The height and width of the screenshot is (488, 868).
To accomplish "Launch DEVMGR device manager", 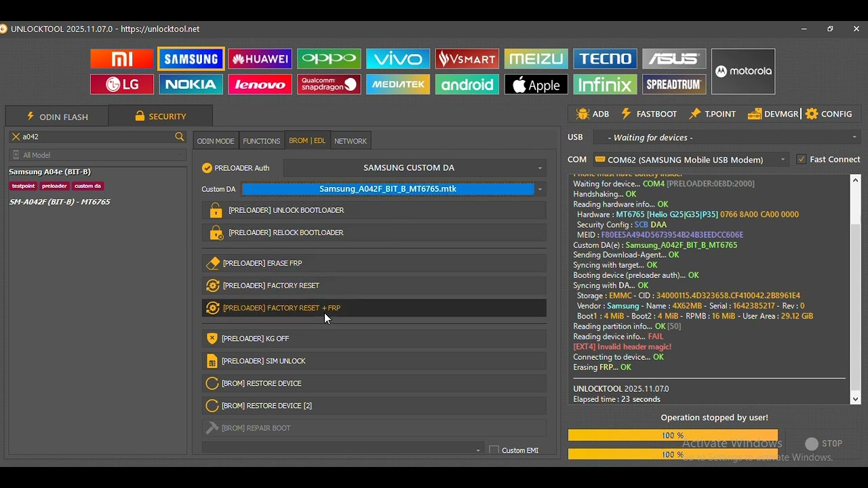I will 773,114.
